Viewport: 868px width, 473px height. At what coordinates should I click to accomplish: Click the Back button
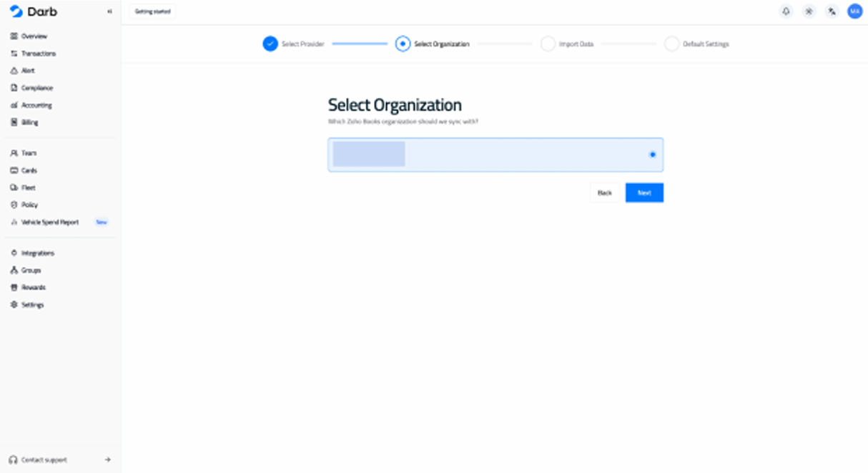pos(605,193)
